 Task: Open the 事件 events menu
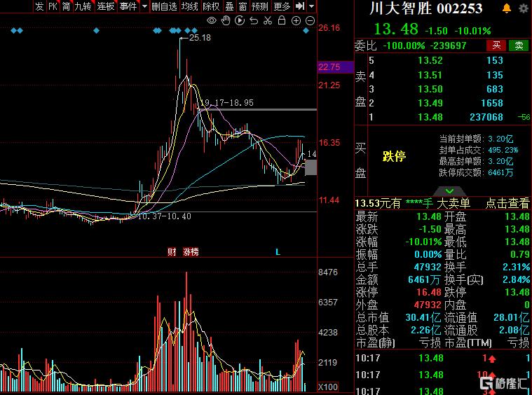click(x=128, y=6)
